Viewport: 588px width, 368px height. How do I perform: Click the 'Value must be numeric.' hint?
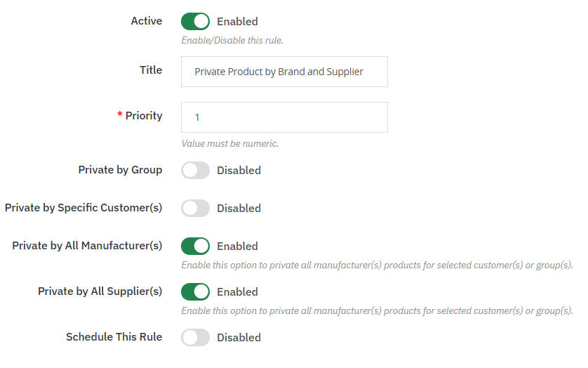tap(229, 143)
